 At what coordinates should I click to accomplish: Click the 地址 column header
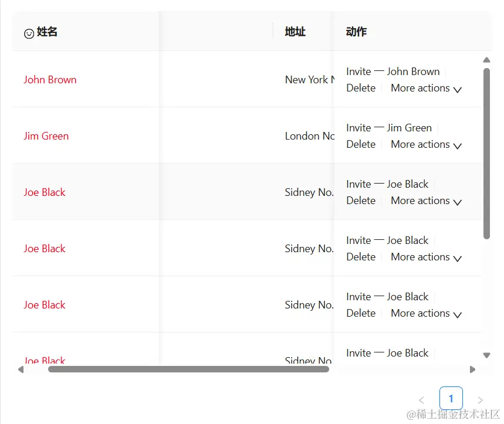pos(295,32)
